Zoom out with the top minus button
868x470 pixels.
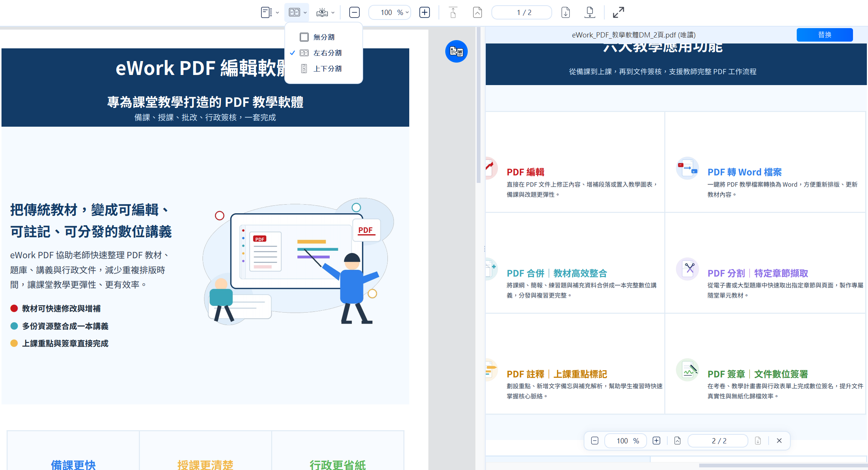(354, 12)
